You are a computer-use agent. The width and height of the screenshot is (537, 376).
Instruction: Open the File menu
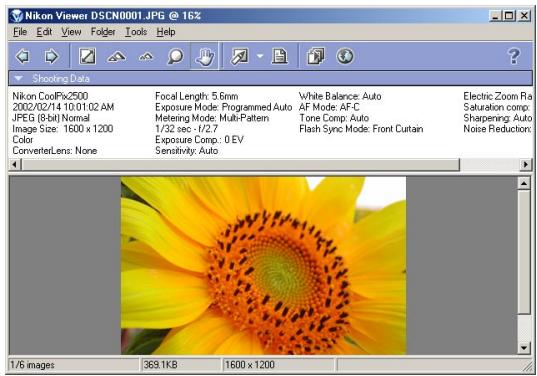pos(20,32)
